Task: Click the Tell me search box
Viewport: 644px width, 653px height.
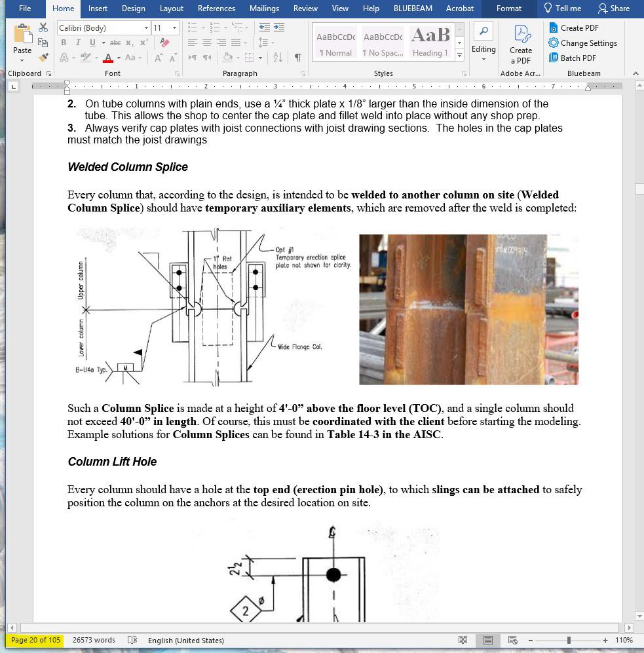Action: point(562,9)
